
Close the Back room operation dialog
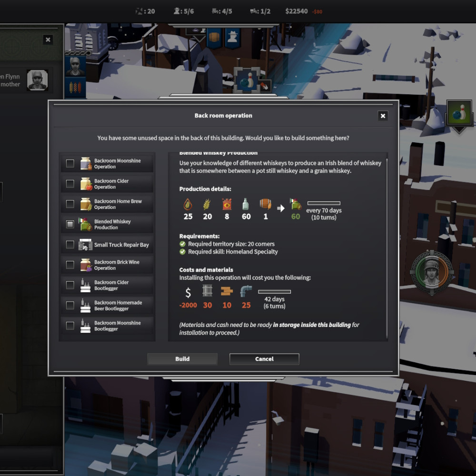click(382, 116)
